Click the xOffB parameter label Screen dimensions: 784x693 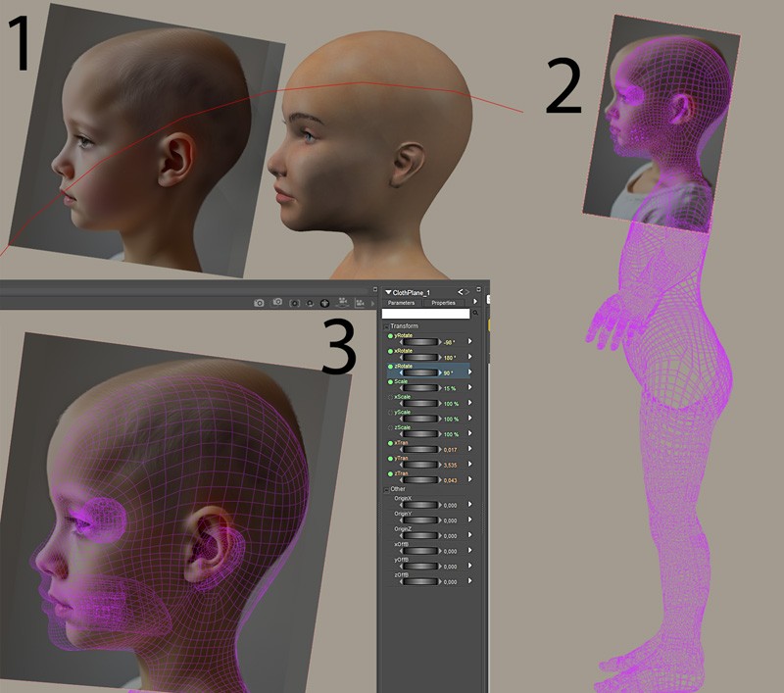tap(402, 544)
